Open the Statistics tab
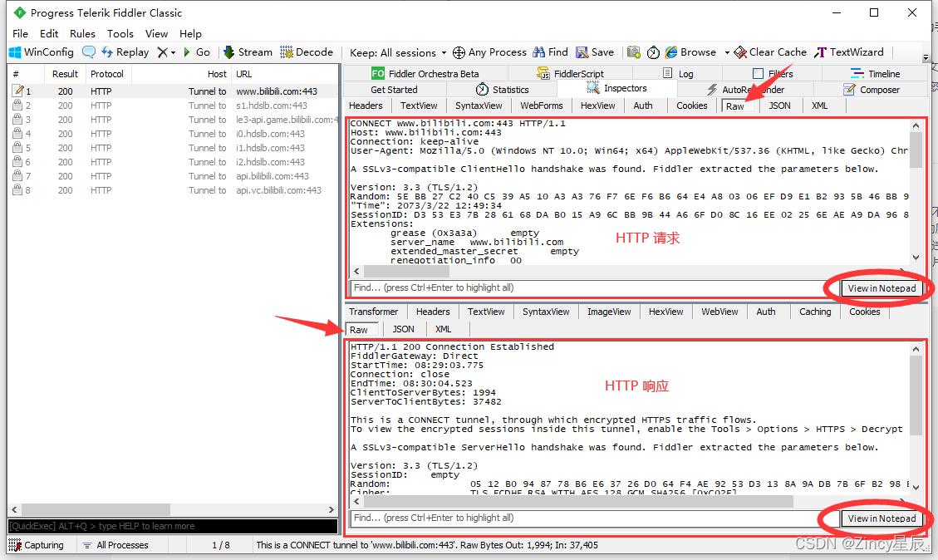 pyautogui.click(x=503, y=90)
